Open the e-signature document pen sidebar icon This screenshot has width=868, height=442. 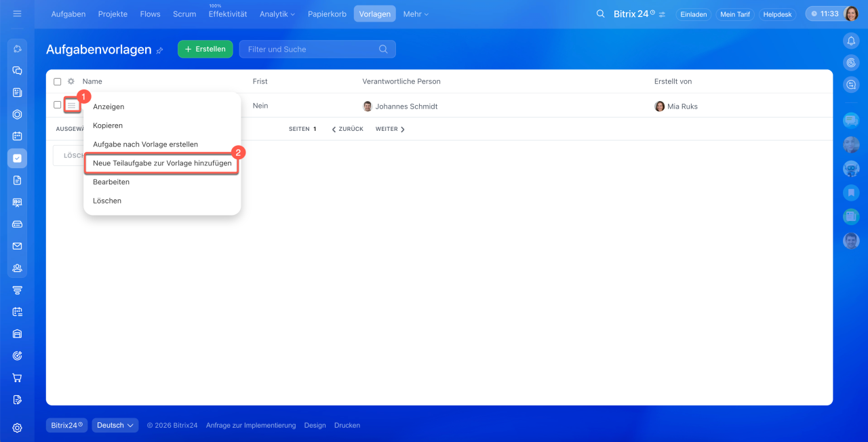(17, 400)
